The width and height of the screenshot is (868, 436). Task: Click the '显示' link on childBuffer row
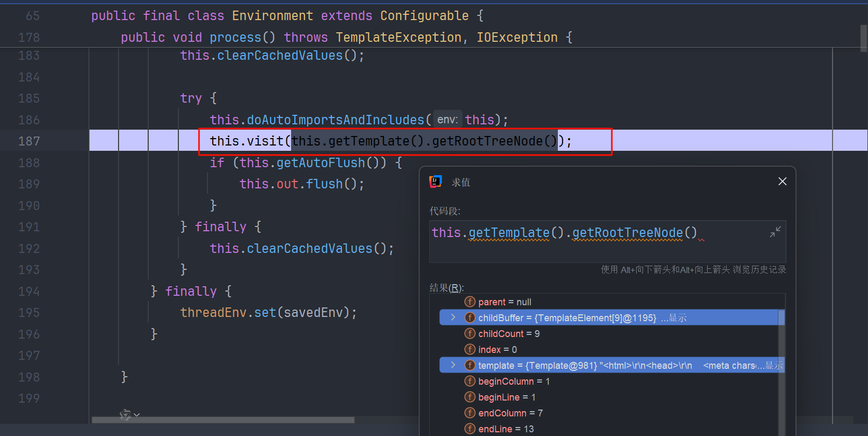tap(677, 318)
